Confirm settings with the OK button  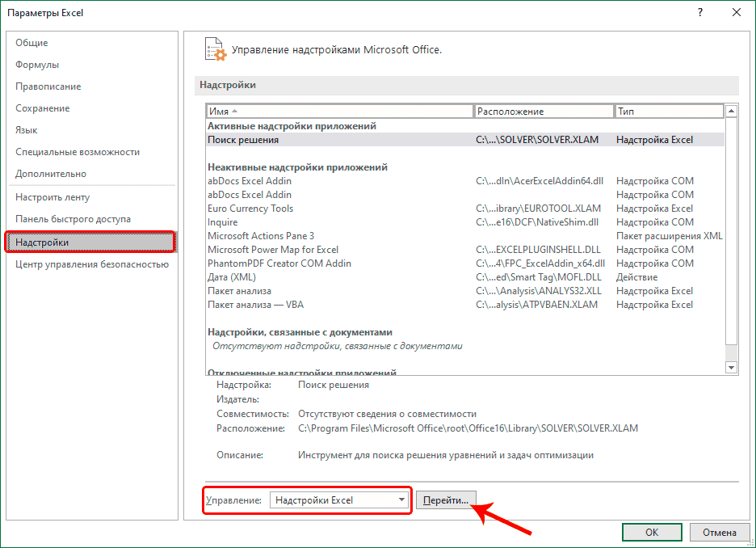pos(651,532)
